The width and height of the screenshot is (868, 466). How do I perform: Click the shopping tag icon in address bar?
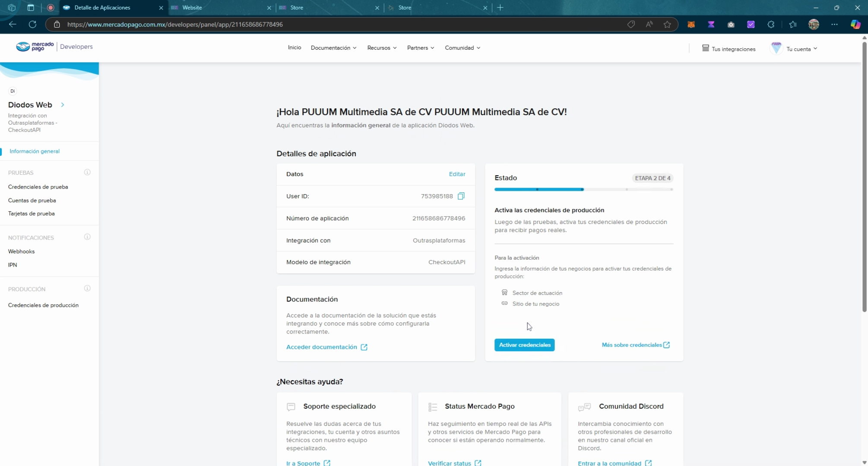click(631, 25)
